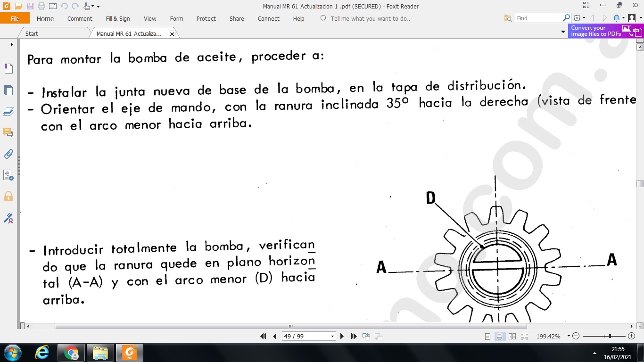Click the zoom out minus button

pos(576,336)
